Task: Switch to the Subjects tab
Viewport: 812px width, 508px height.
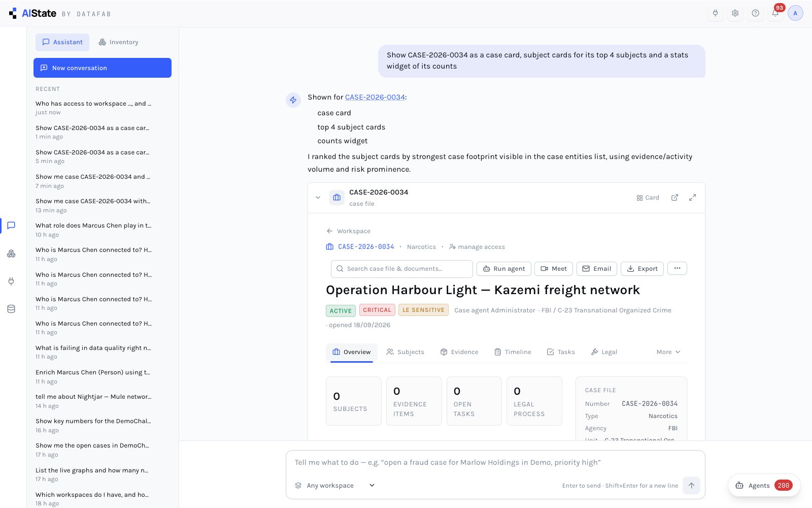Action: click(405, 352)
